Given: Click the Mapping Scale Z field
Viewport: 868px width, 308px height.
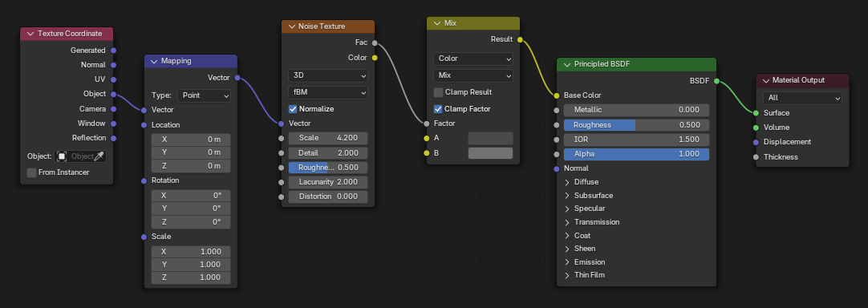Looking at the screenshot, I should (x=191, y=278).
